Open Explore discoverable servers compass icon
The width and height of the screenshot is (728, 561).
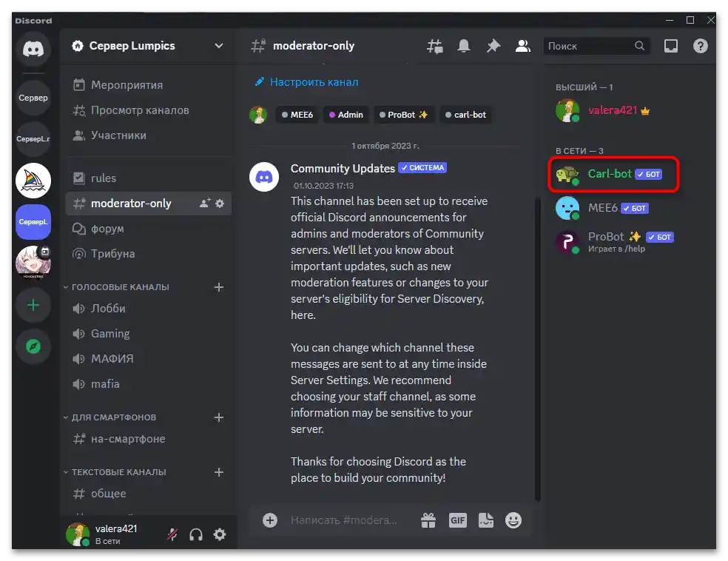click(33, 346)
